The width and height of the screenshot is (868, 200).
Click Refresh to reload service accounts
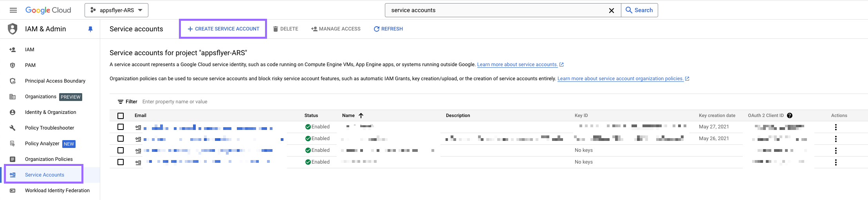tap(388, 29)
